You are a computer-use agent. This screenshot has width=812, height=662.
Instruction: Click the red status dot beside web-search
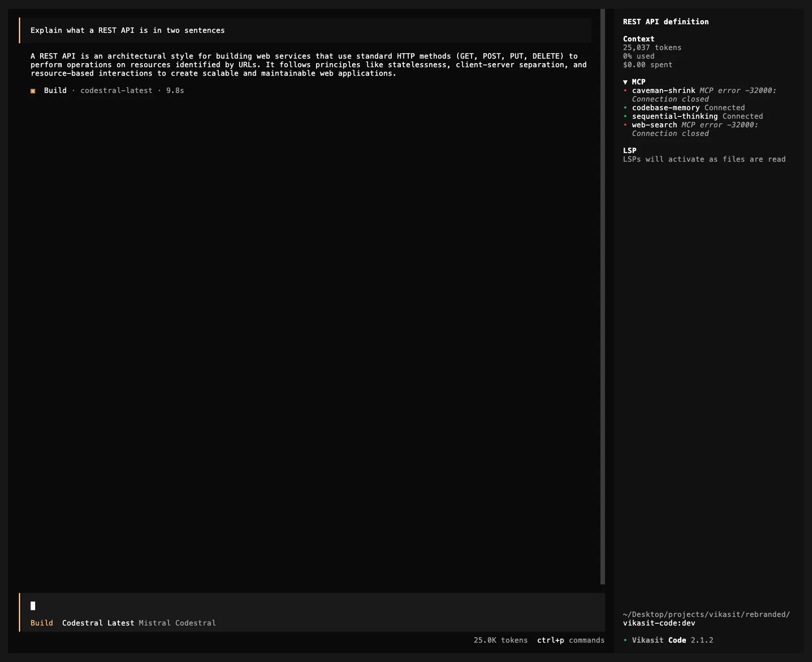625,125
